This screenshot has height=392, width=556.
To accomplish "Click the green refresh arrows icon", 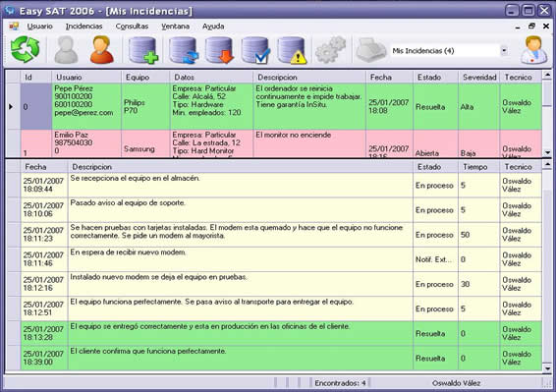I will pos(25,50).
